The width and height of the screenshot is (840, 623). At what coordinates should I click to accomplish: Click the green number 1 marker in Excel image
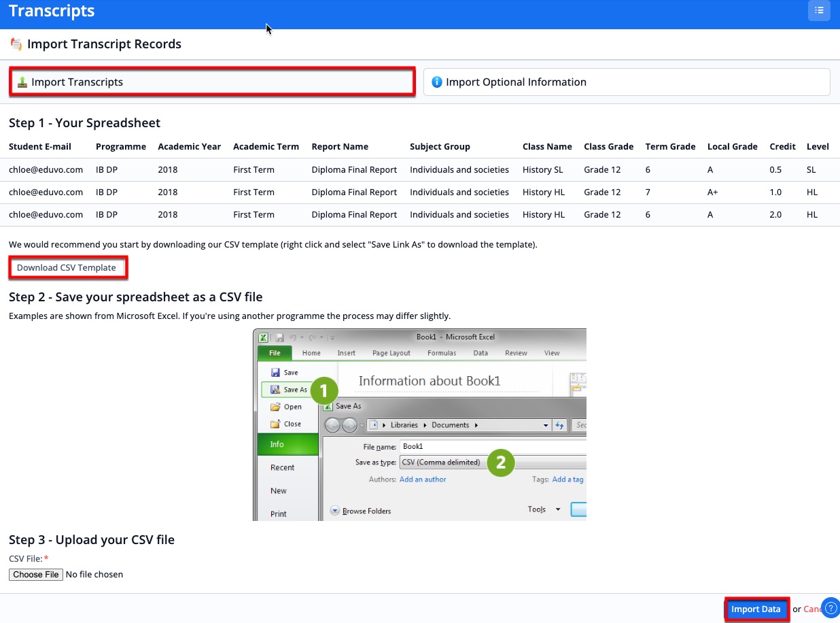(324, 390)
